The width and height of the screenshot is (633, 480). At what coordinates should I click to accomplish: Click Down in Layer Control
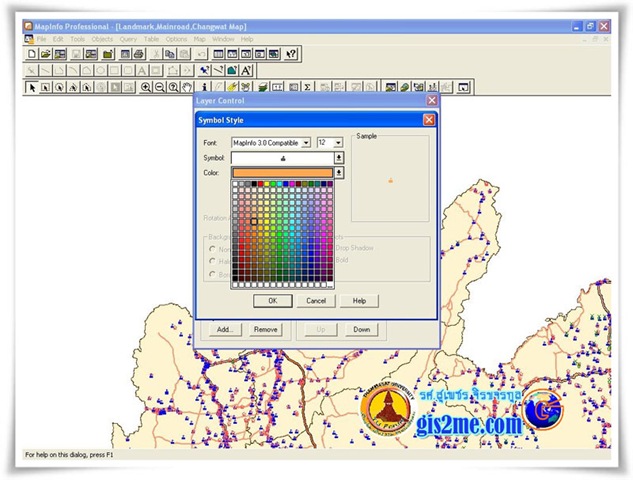tap(362, 329)
